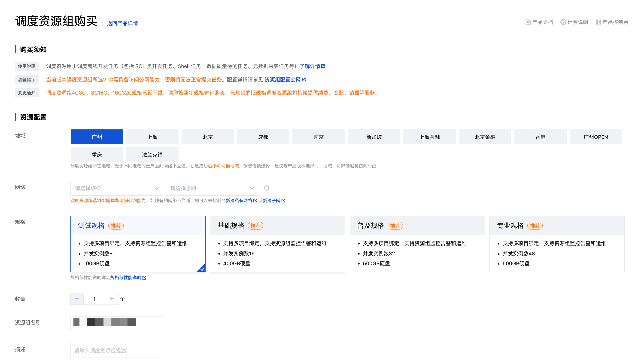The image size is (644, 364).
Task: Click external link icon after 了解详情
Action: tap(323, 66)
